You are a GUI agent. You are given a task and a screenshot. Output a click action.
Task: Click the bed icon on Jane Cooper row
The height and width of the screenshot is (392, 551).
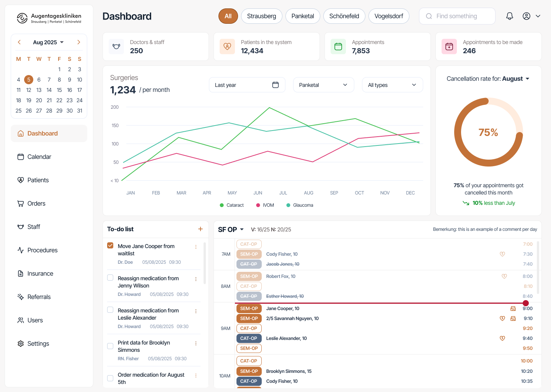[x=513, y=309]
